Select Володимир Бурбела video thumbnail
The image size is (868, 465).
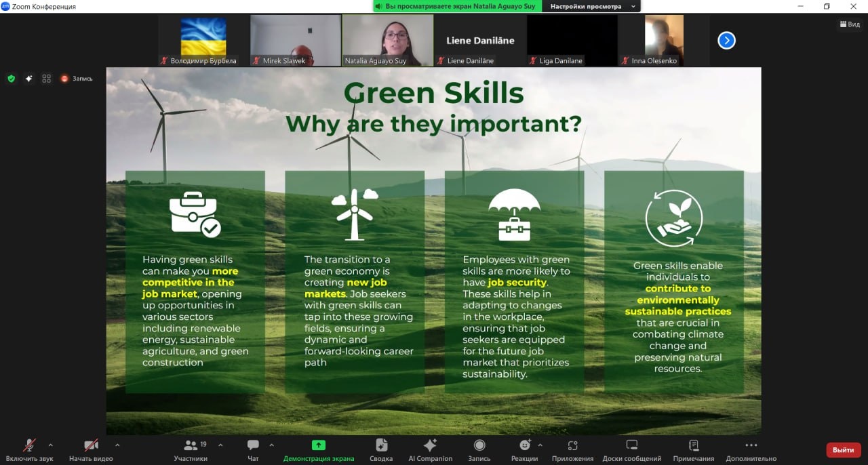(203, 41)
